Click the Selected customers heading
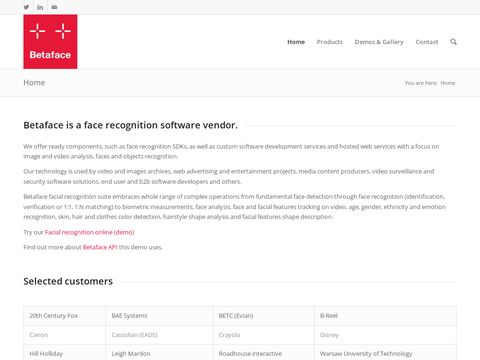The height and width of the screenshot is (360, 480). 68,281
